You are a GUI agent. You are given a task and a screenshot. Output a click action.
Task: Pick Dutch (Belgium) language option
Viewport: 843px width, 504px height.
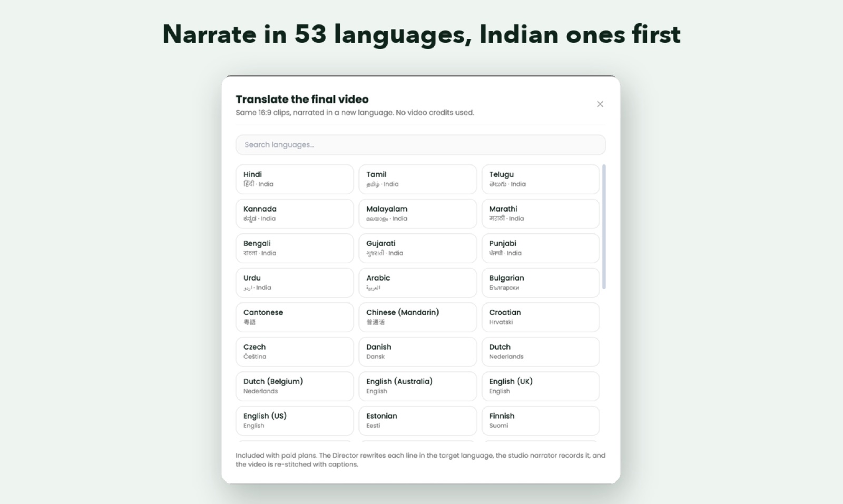(x=295, y=386)
